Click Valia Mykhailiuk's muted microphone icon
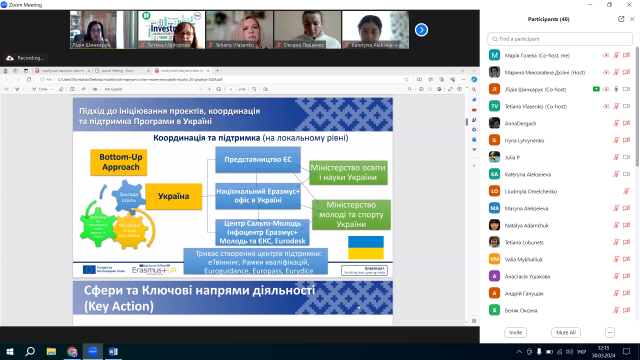Viewport: 640px width, 360px height. 616,259
